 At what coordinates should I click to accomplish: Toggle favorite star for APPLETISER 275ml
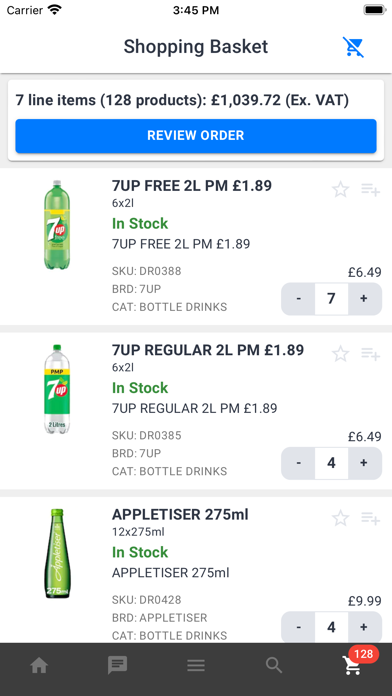(341, 518)
